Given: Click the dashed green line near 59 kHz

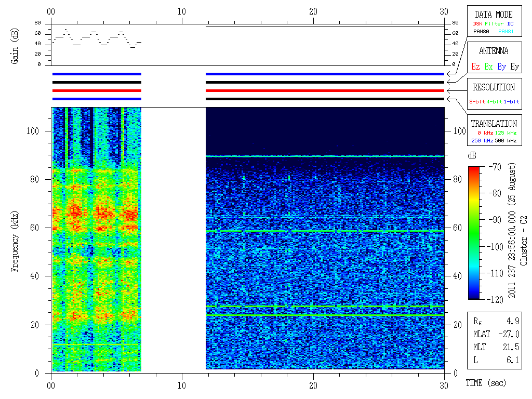Looking at the screenshot, I should (325, 231).
